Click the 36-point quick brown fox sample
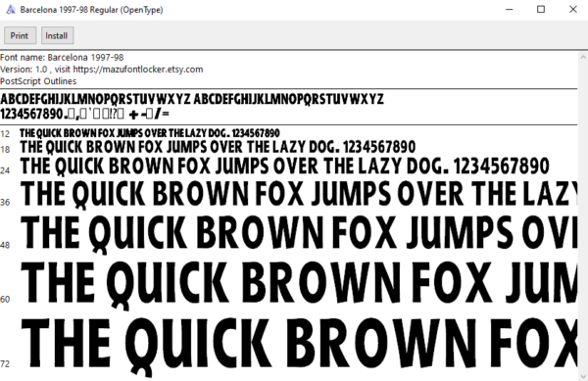 (299, 194)
